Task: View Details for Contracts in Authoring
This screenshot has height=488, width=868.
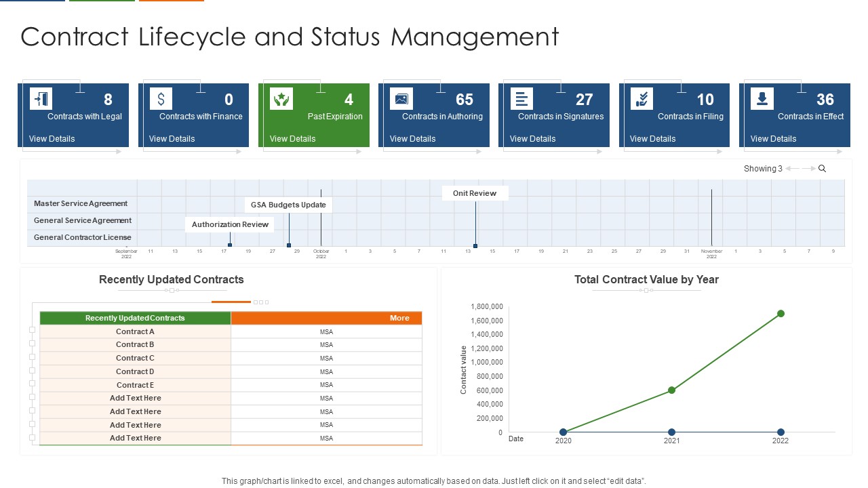Action: (413, 139)
